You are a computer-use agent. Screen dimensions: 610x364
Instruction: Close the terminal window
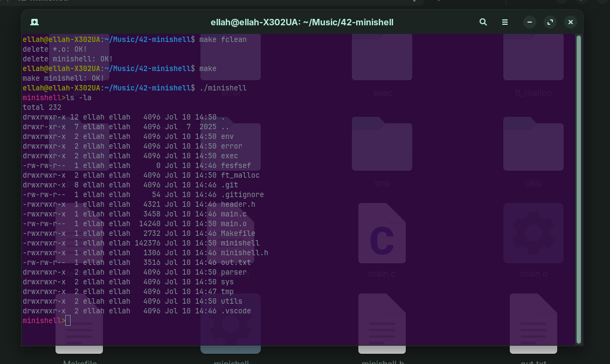coord(571,22)
